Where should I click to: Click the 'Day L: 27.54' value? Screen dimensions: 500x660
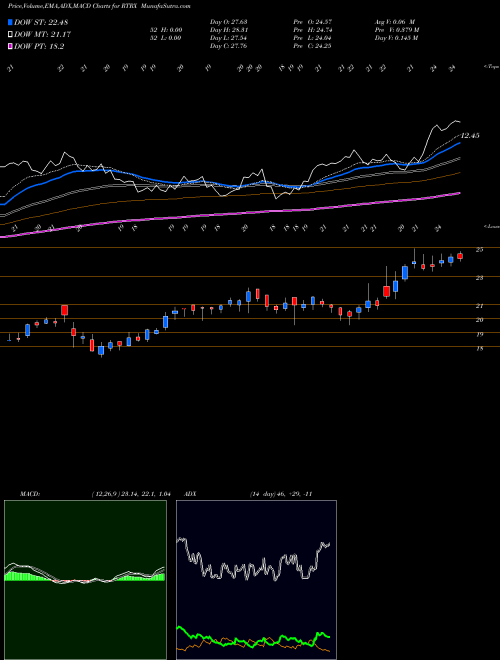click(x=228, y=38)
